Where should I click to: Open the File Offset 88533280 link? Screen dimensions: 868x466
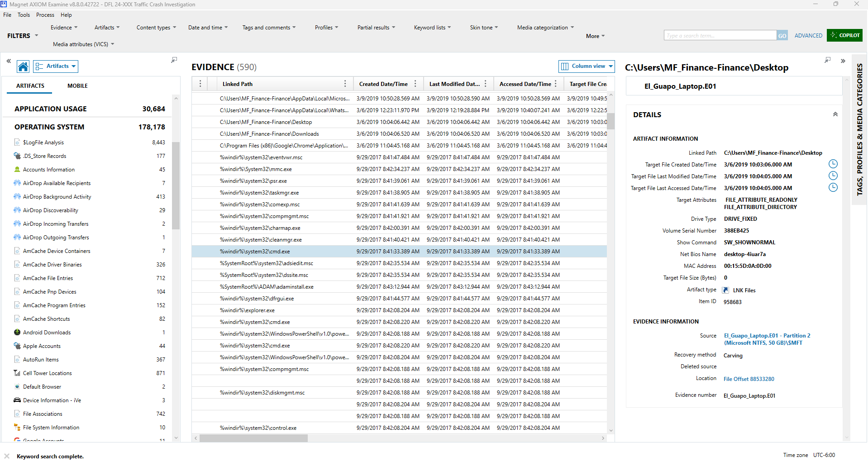[749, 379]
